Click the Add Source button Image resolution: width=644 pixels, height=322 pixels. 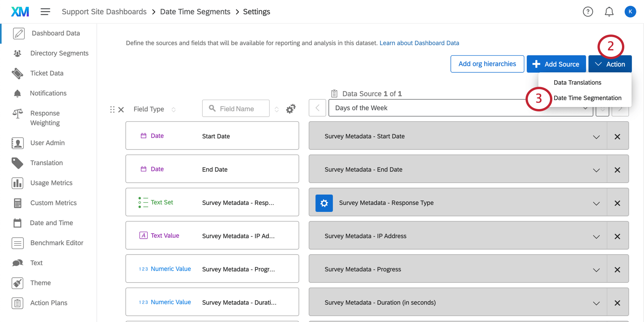pos(556,64)
